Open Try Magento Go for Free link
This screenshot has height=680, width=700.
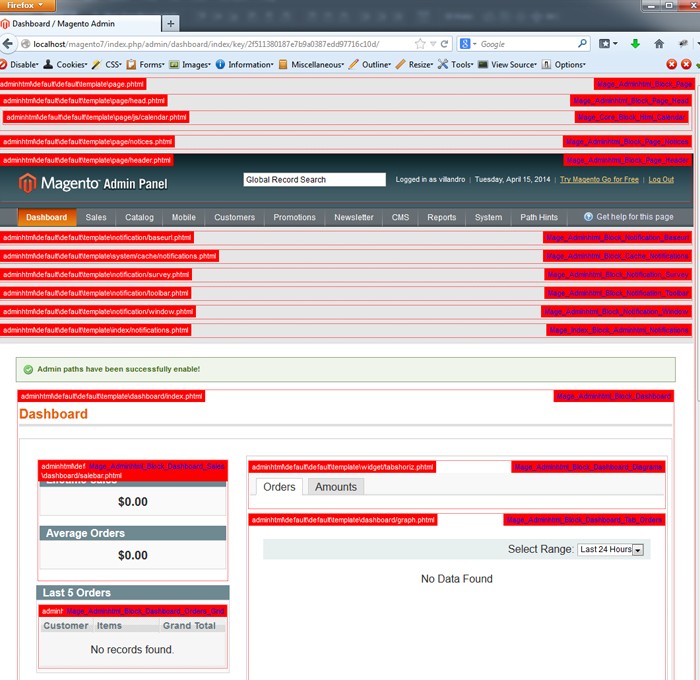[599, 179]
